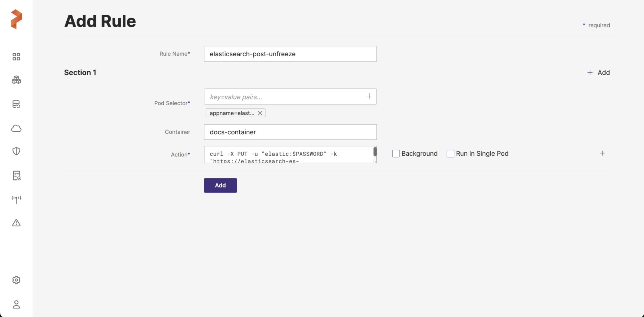Click the Portworx logo icon

(16, 19)
